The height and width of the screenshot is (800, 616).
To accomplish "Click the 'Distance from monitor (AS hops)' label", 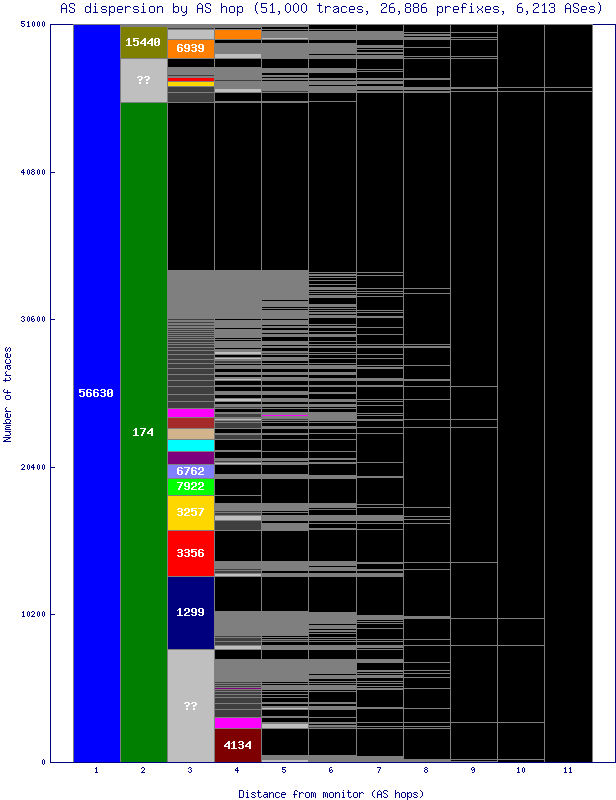I will pos(331,793).
